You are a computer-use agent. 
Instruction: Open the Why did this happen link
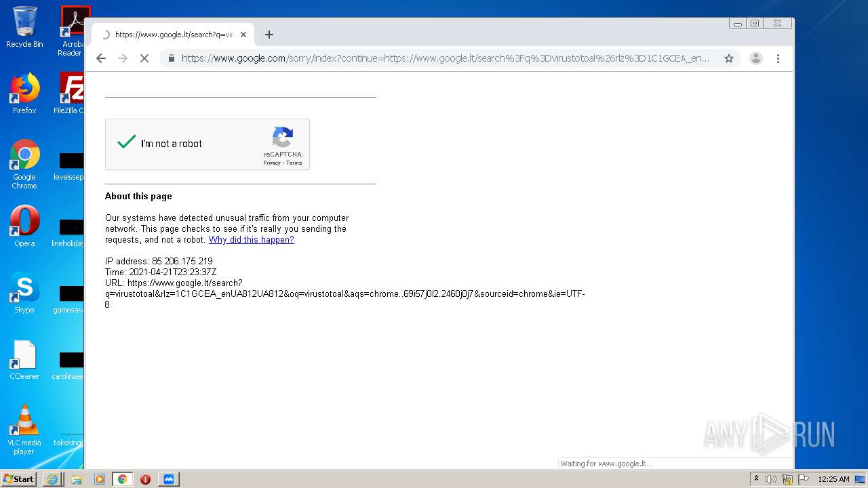pyautogui.click(x=251, y=240)
